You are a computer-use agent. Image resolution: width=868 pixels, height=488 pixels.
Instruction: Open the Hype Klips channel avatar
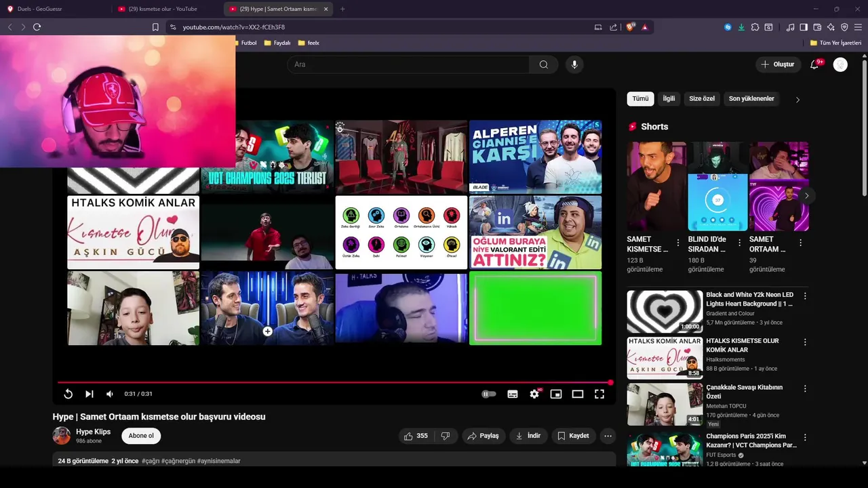point(62,436)
